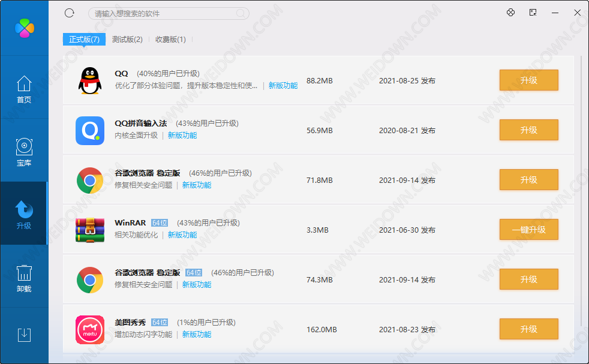Viewport: 589px width, 364px height.
Task: Click the 162.0MB size text
Action: tap(321, 329)
